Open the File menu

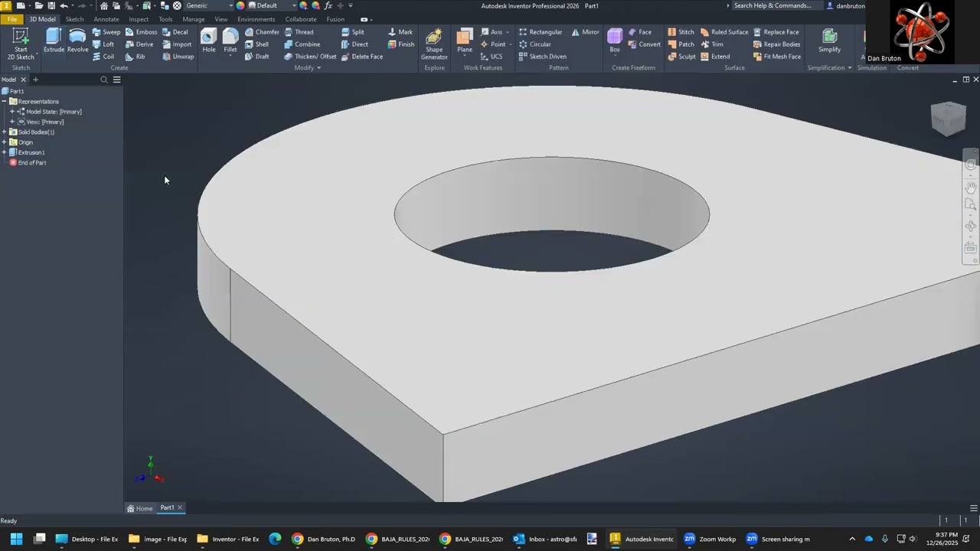pos(12,19)
